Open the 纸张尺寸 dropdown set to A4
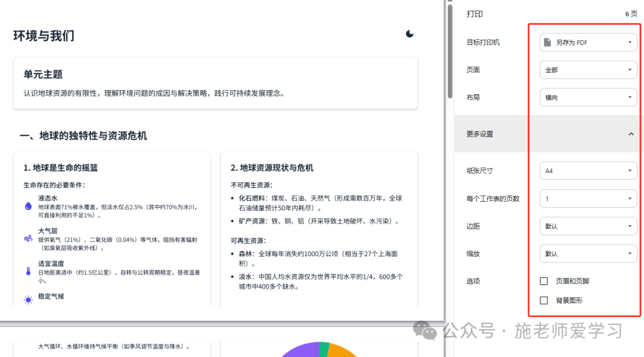 click(588, 171)
